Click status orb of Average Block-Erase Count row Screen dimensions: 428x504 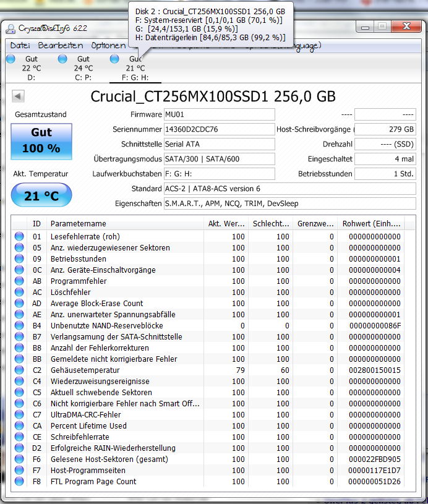pos(19,303)
